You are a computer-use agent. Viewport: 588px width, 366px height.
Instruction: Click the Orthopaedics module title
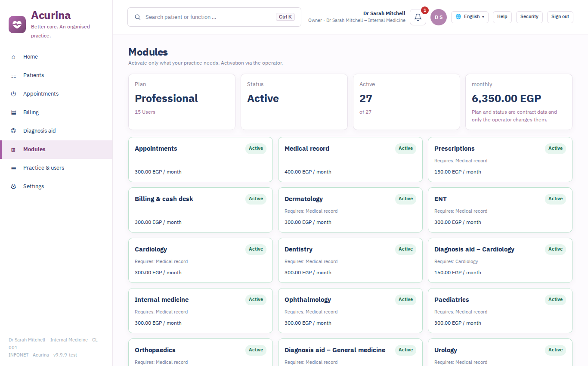pos(155,350)
